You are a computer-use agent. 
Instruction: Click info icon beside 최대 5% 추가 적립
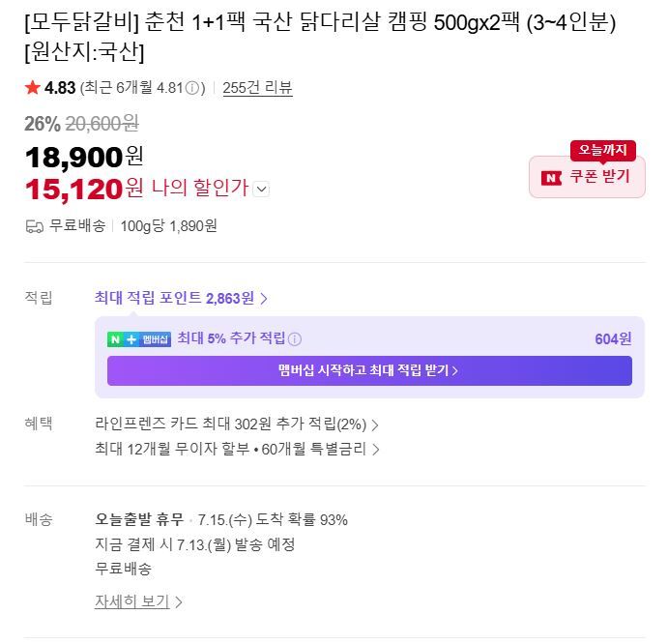coord(295,339)
